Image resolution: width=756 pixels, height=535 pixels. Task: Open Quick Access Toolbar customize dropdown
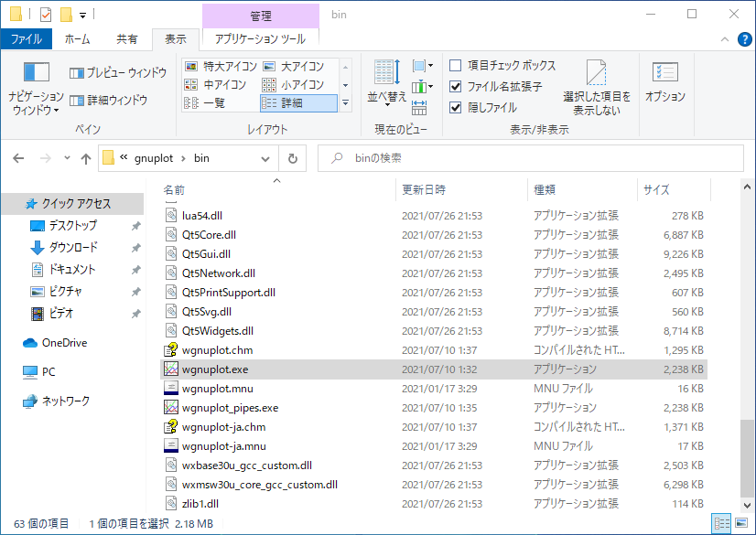pos(83,16)
